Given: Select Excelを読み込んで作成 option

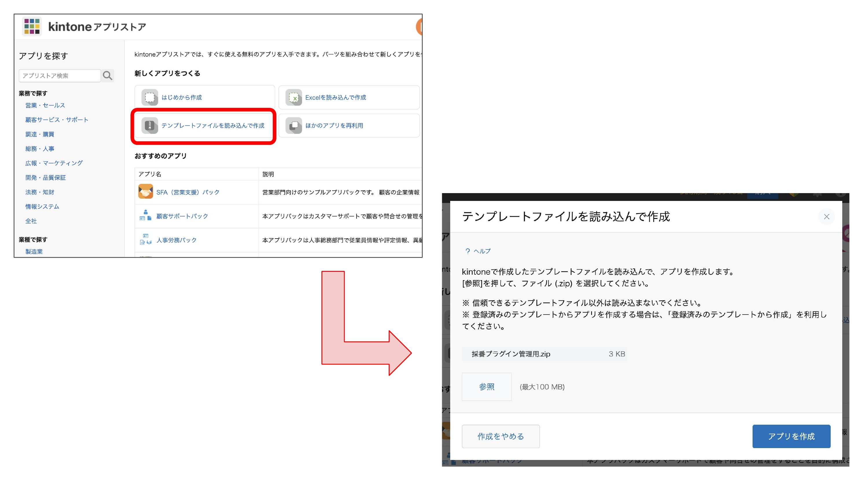Looking at the screenshot, I should click(x=349, y=97).
